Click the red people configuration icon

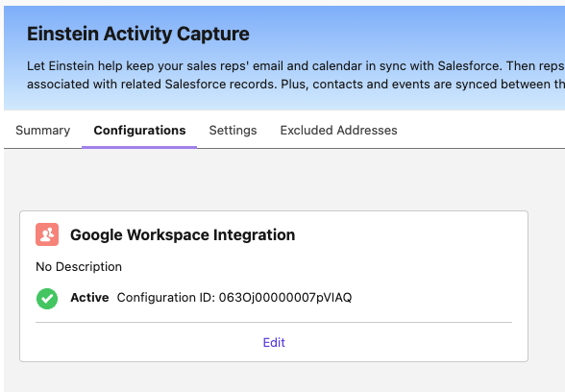click(47, 234)
